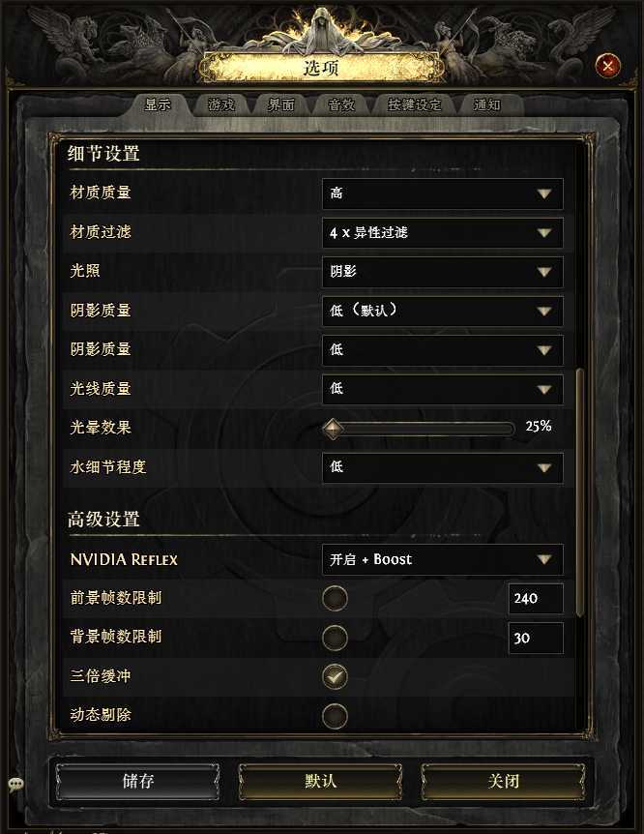Switch to the 按键设定 tab
The height and width of the screenshot is (834, 644).
coord(414,104)
